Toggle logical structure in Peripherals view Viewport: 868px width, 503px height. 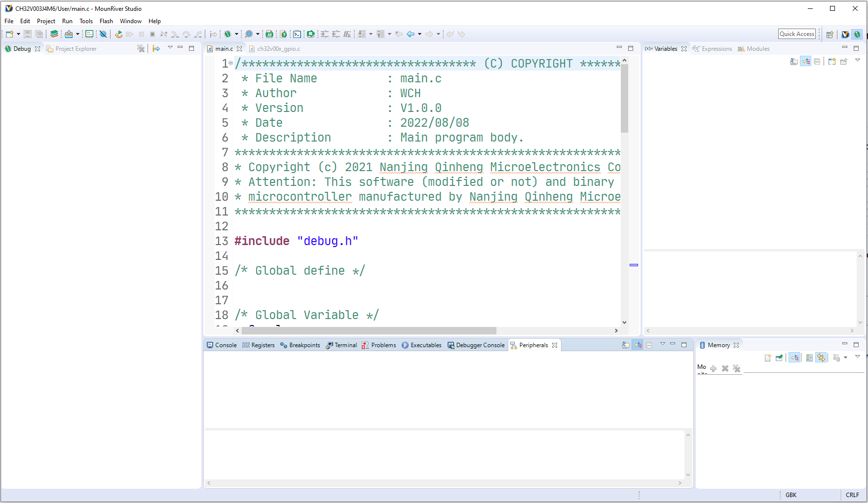tap(638, 345)
